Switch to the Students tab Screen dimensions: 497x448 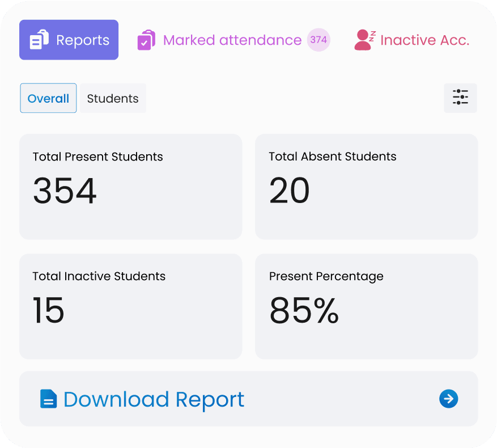pos(113,98)
